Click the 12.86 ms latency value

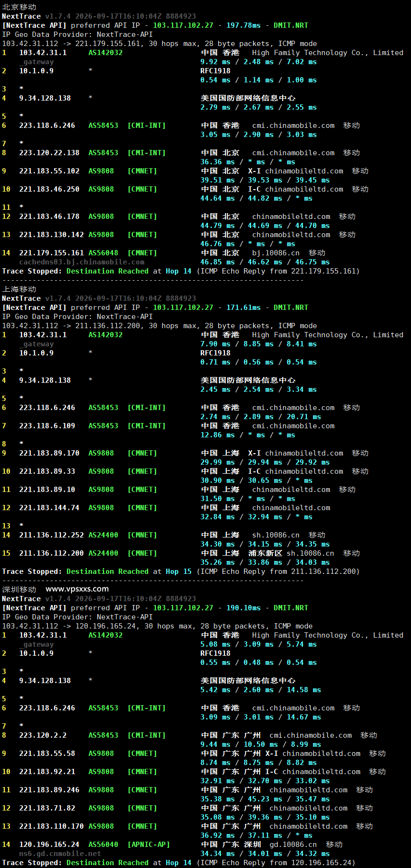(x=218, y=435)
